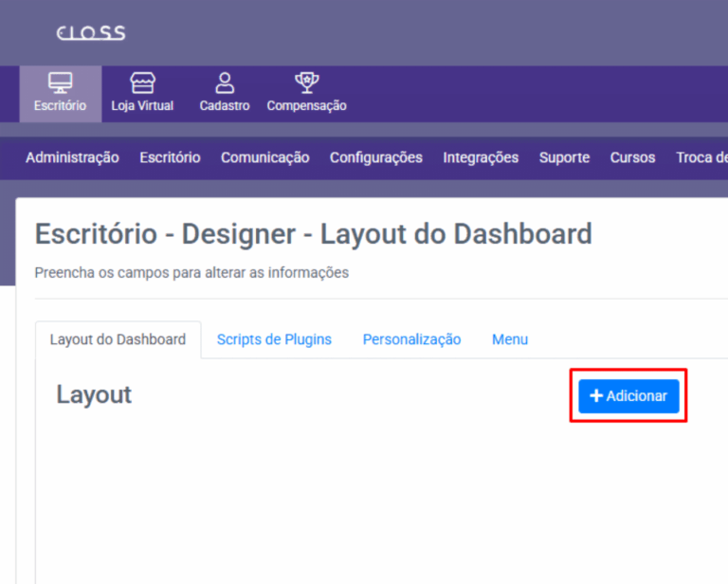Select the Layout do Dashboard tab
The width and height of the screenshot is (728, 584).
click(118, 339)
